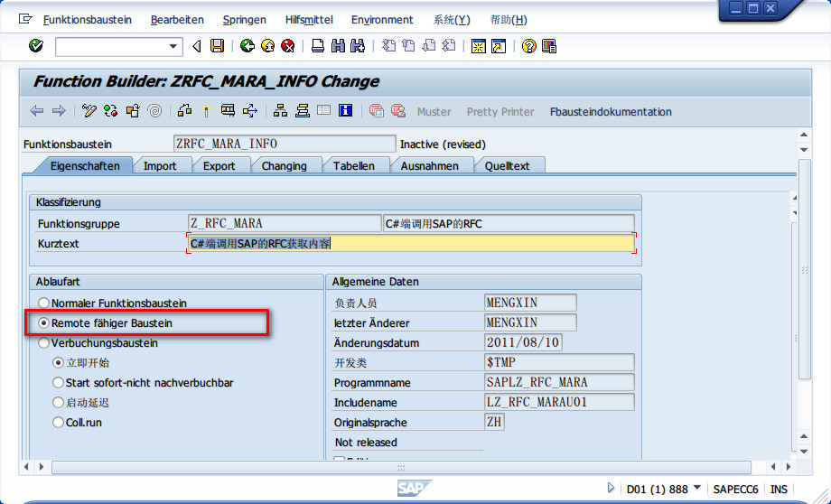Select Verbuchungsbaustein radio button

(x=44, y=343)
